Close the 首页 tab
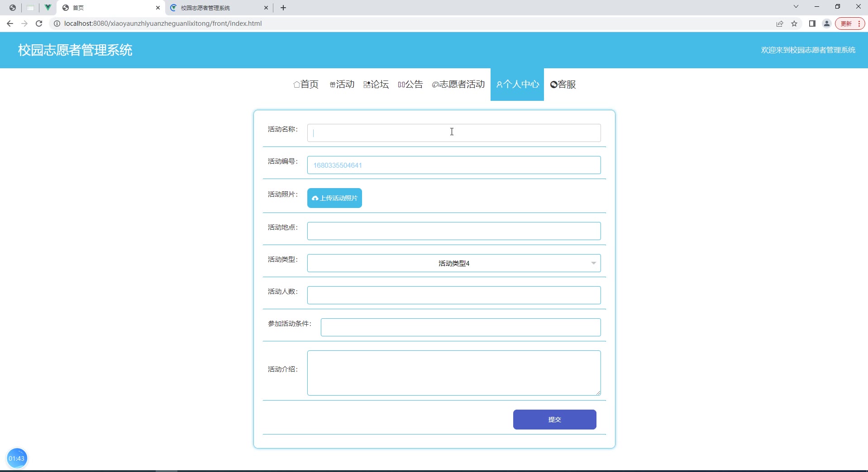The width and height of the screenshot is (868, 472). point(158,8)
